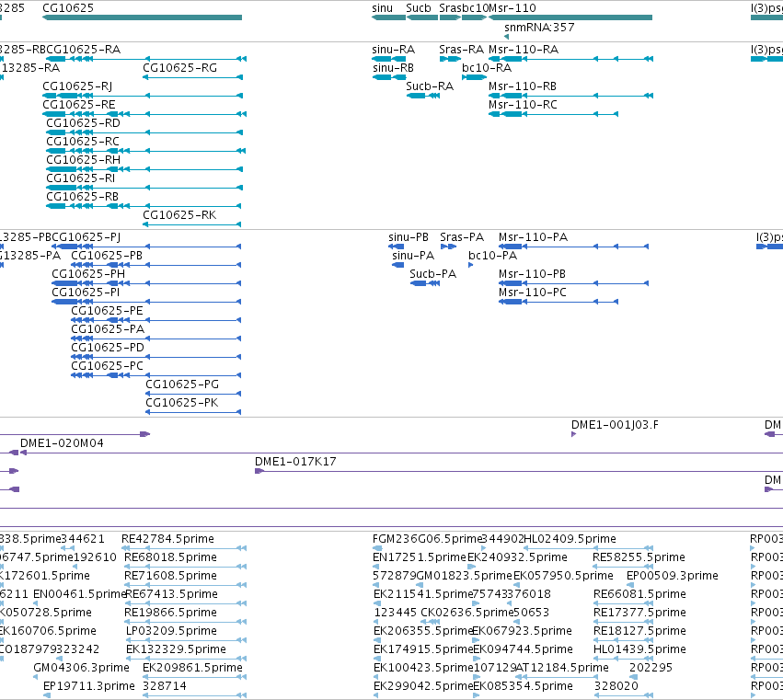This screenshot has width=783, height=700.
Task: Click transcript CG10625-RI label
Action: 81,178
